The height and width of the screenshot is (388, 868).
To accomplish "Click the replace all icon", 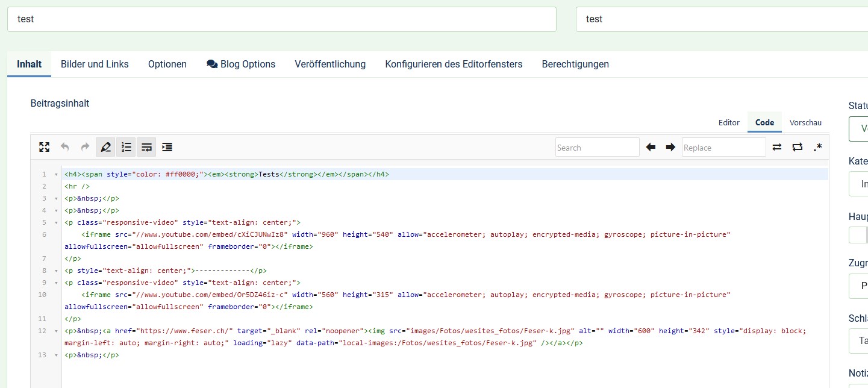I will (798, 147).
